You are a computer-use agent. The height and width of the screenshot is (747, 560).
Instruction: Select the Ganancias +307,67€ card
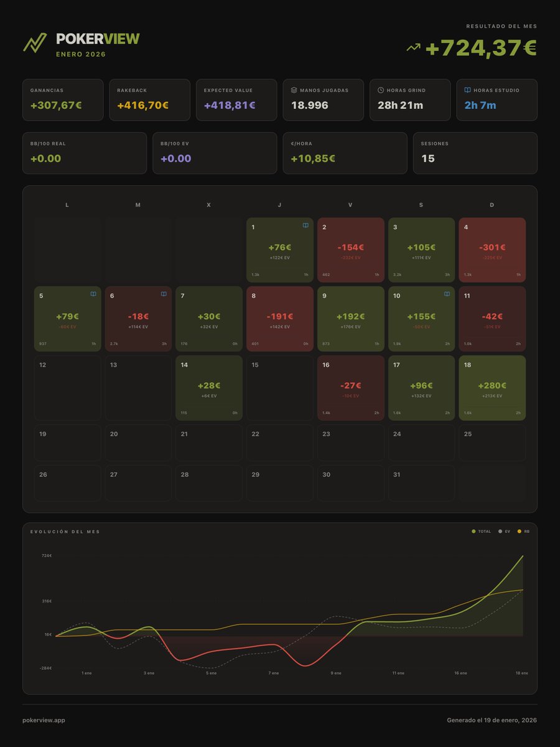coord(63,100)
